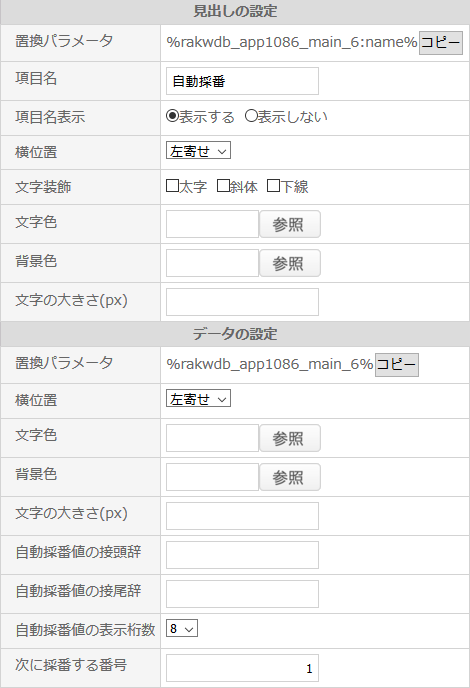This screenshot has width=470, height=688.
Task: Open heading 横位置 dropdown
Action: click(198, 150)
